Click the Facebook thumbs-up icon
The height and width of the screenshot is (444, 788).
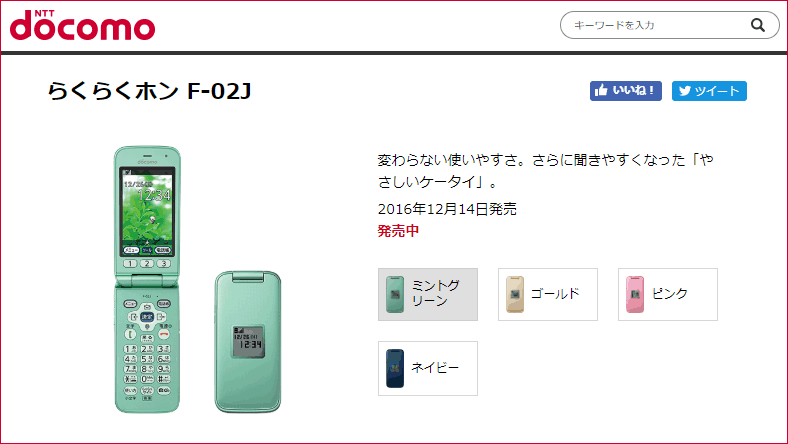[601, 91]
